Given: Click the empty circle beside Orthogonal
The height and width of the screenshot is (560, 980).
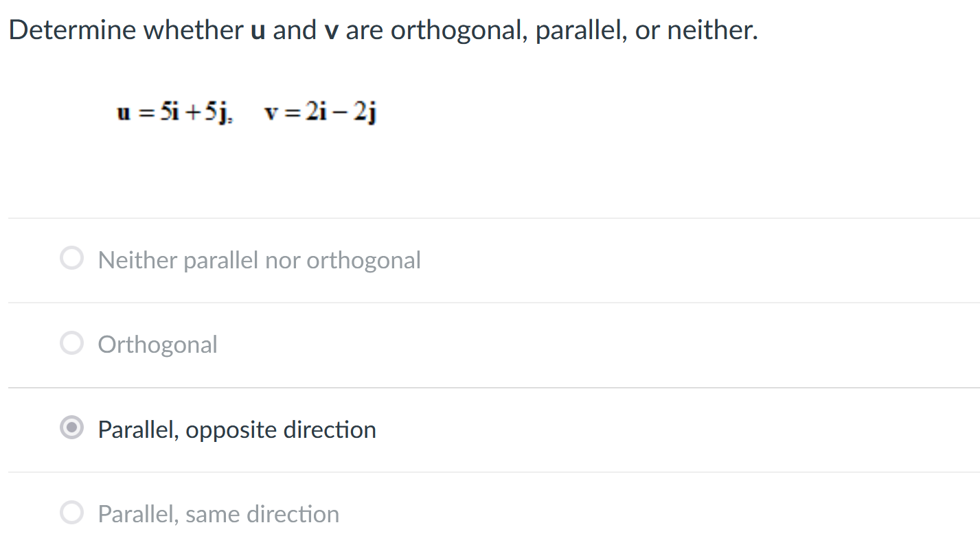Looking at the screenshot, I should pos(71,342).
